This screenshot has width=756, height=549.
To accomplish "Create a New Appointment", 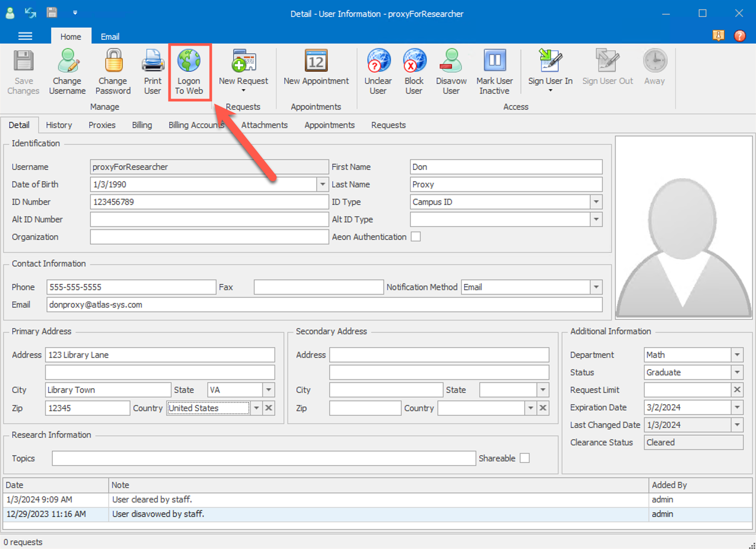I will point(316,70).
